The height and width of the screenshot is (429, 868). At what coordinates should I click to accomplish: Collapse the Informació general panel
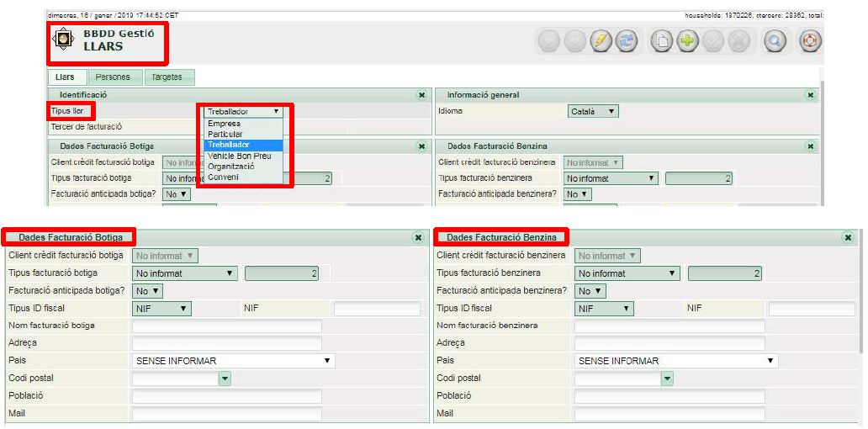tap(810, 95)
